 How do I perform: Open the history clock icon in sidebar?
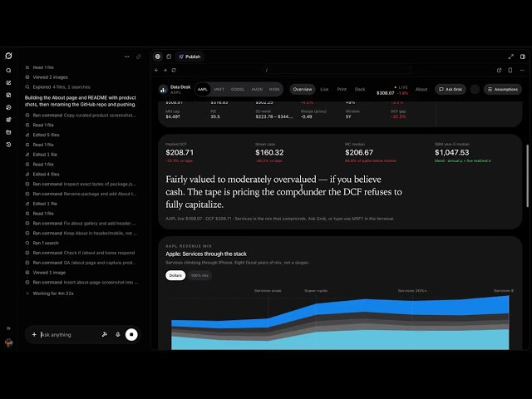(x=8, y=145)
